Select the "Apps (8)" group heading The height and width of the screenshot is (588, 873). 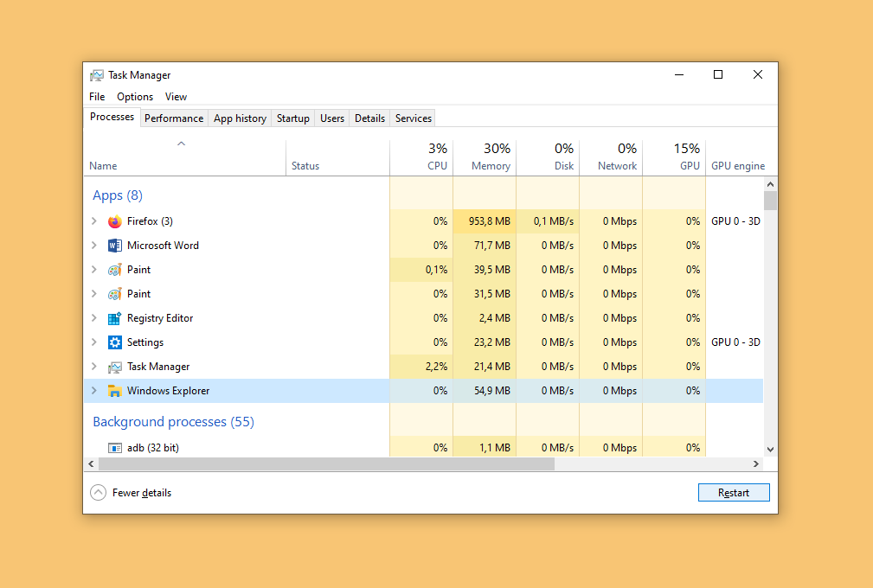(118, 195)
